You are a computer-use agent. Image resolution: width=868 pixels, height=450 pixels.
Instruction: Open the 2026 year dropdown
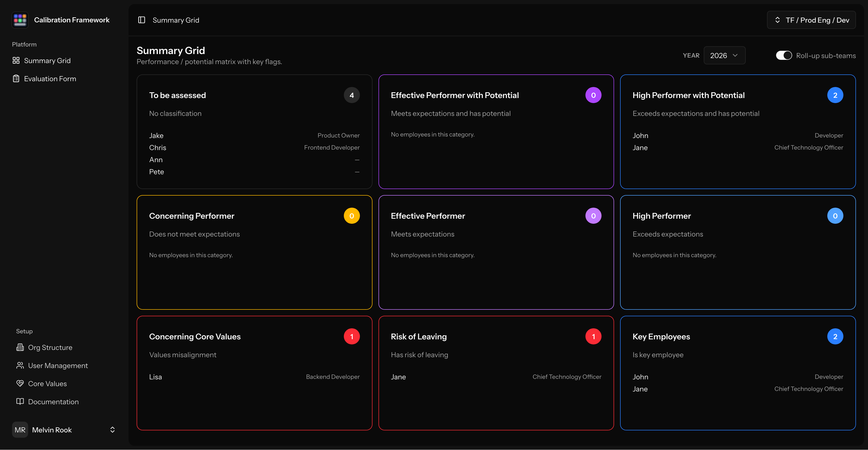coord(724,55)
